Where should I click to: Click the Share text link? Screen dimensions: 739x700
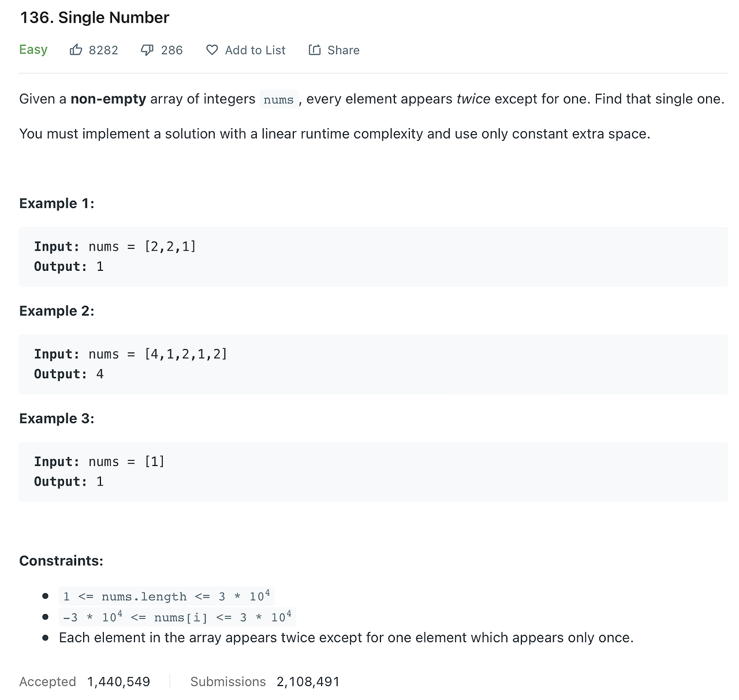pos(344,50)
